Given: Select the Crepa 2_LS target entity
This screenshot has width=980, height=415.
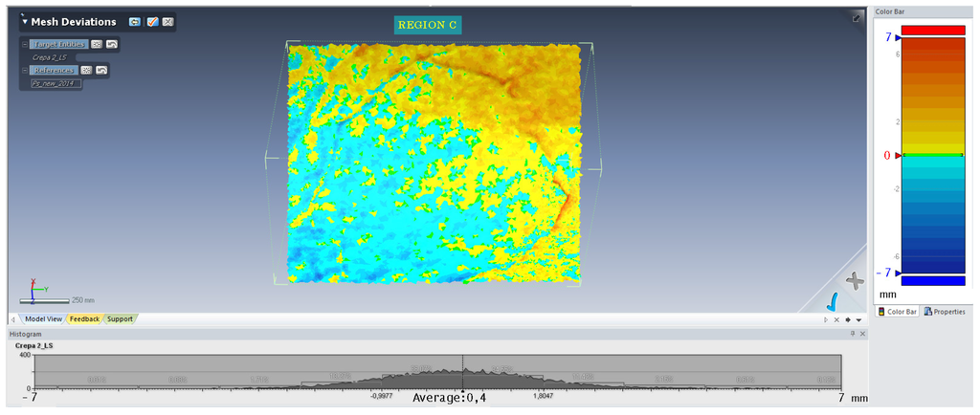Looking at the screenshot, I should click(49, 57).
